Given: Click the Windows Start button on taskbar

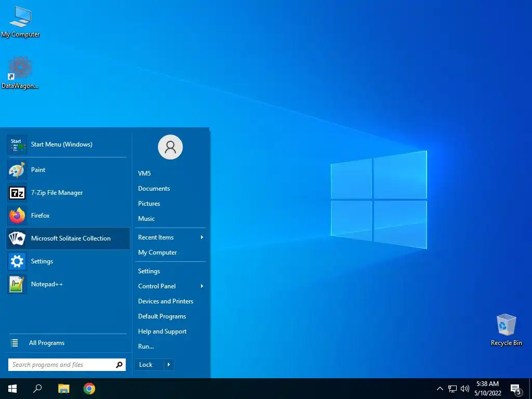Looking at the screenshot, I should coord(12,389).
